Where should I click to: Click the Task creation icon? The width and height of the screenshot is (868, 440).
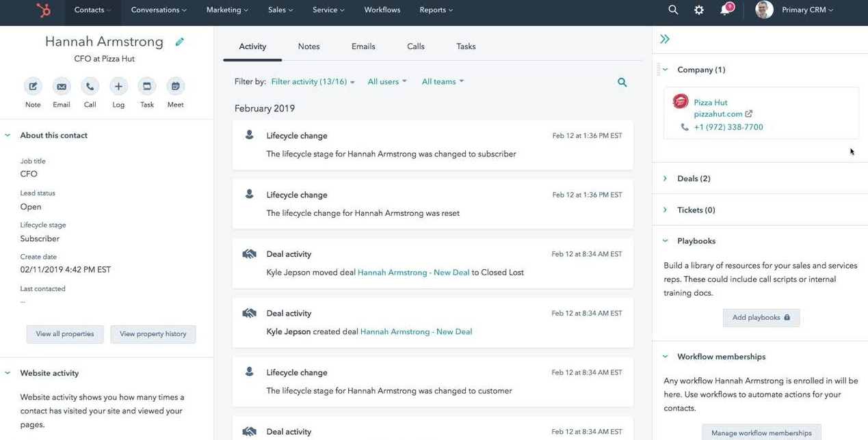point(146,87)
